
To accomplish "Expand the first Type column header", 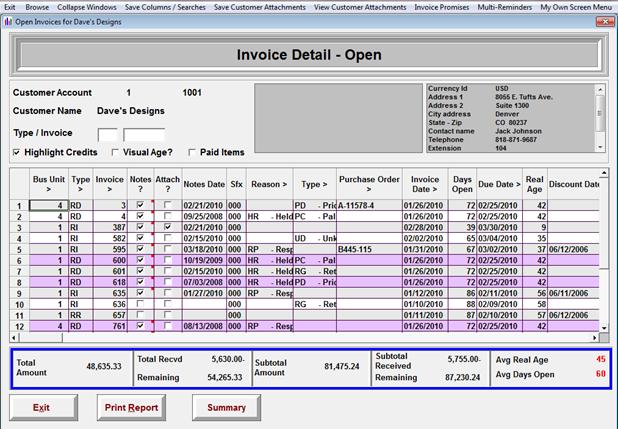I will (x=81, y=184).
